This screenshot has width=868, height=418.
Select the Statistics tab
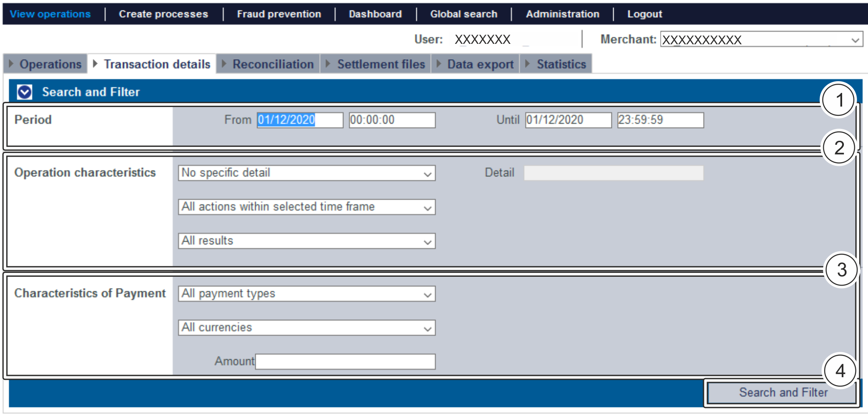[x=561, y=64]
